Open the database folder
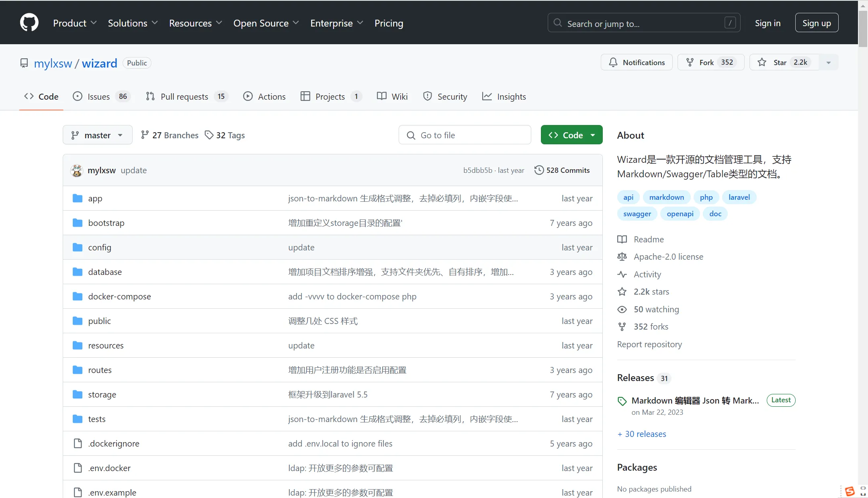This screenshot has width=868, height=498. 105,272
